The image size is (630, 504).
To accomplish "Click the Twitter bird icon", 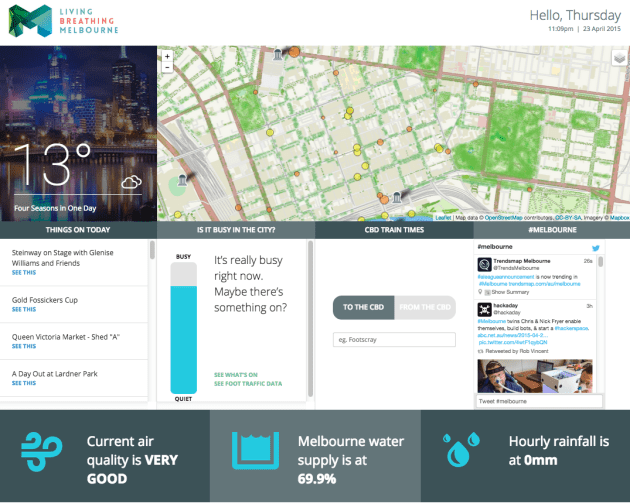I will 596,246.
